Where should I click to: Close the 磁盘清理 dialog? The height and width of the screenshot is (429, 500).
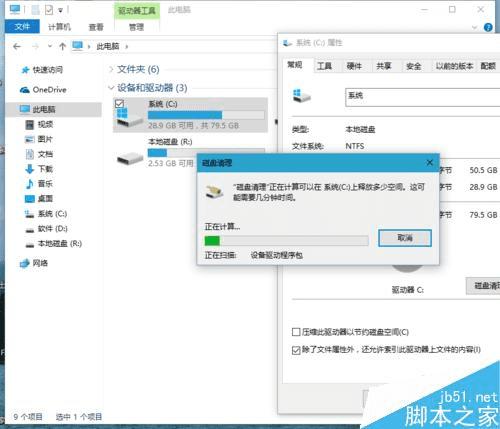(430, 163)
